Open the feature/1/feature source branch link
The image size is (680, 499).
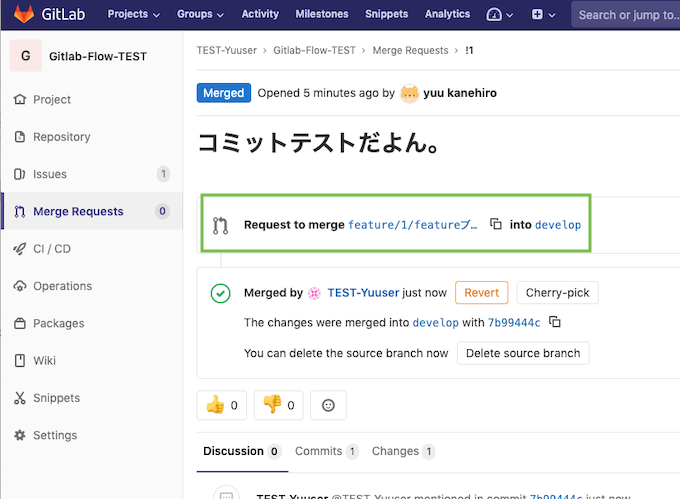pyautogui.click(x=412, y=225)
